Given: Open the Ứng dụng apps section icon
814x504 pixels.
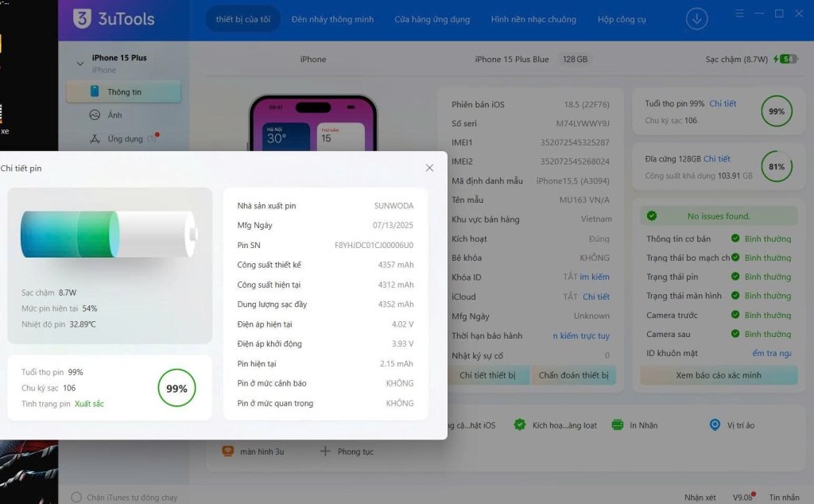Looking at the screenshot, I should (x=95, y=138).
